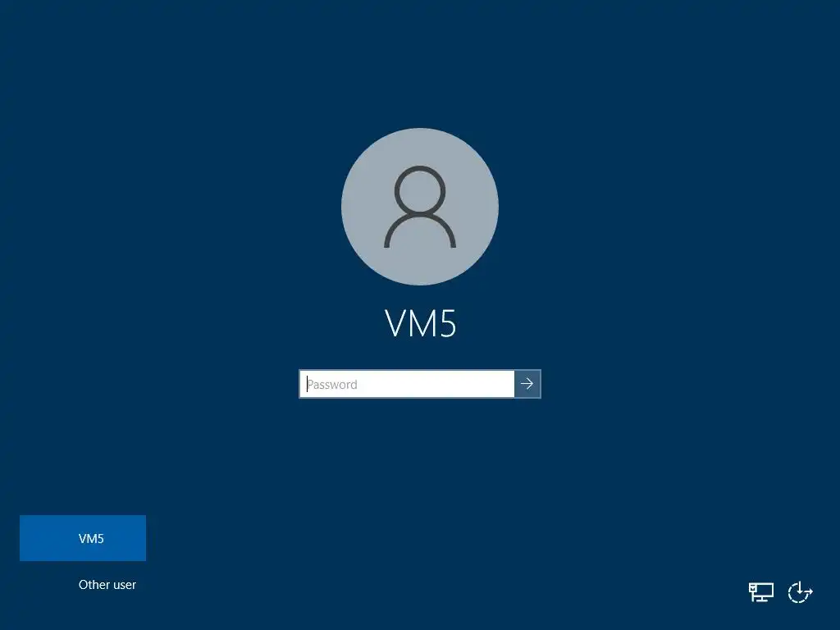Click the Other user text label
The image size is (840, 630).
click(107, 584)
